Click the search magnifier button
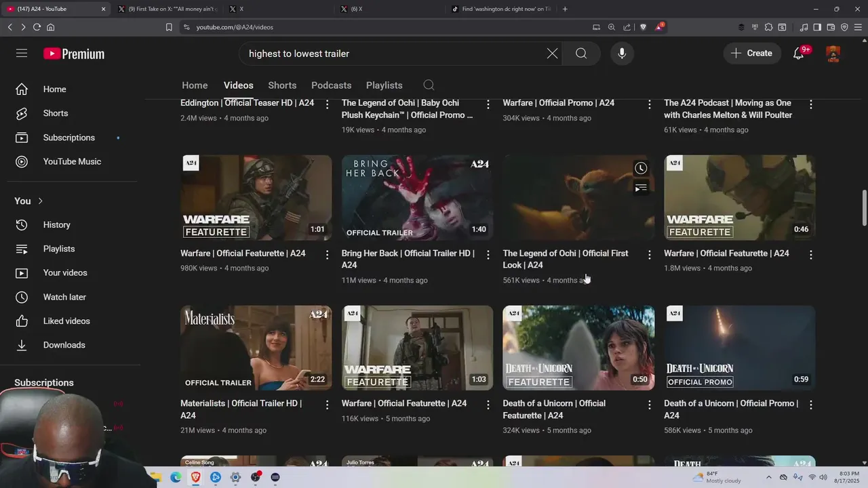The height and width of the screenshot is (488, 868). 581,54
